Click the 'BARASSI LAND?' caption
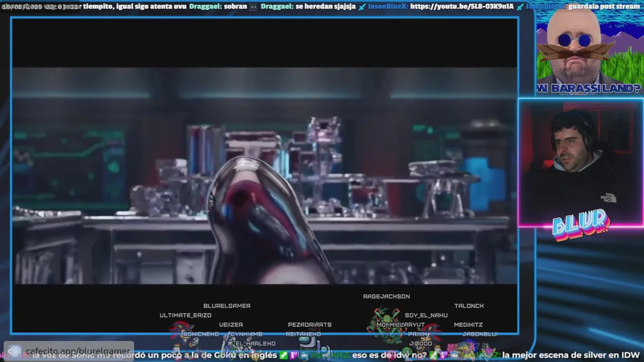 pyautogui.click(x=595, y=88)
